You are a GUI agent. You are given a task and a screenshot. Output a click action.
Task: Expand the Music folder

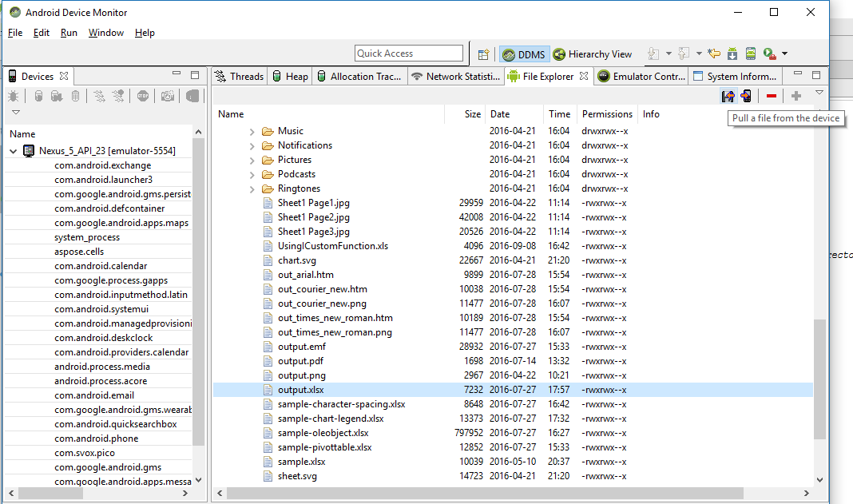(x=252, y=131)
